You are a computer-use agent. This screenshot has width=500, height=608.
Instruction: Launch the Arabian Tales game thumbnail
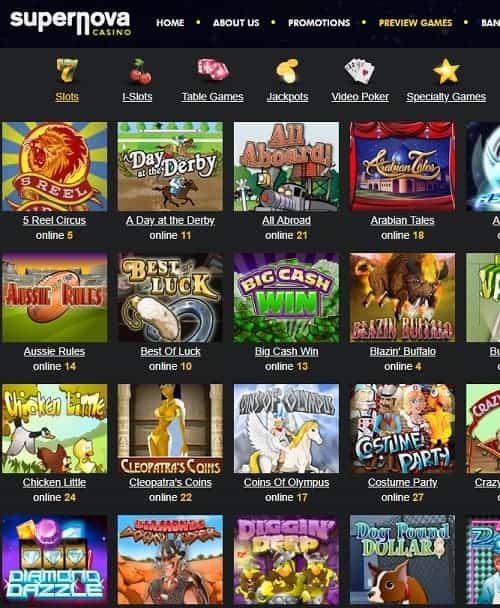[x=402, y=167]
